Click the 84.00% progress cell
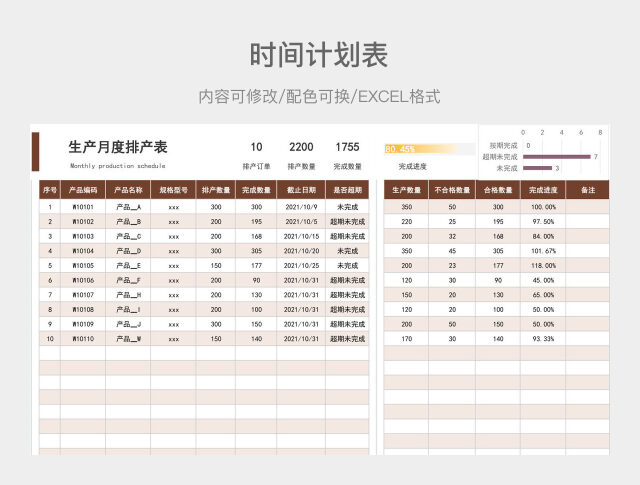The width and height of the screenshot is (640, 485). (543, 236)
